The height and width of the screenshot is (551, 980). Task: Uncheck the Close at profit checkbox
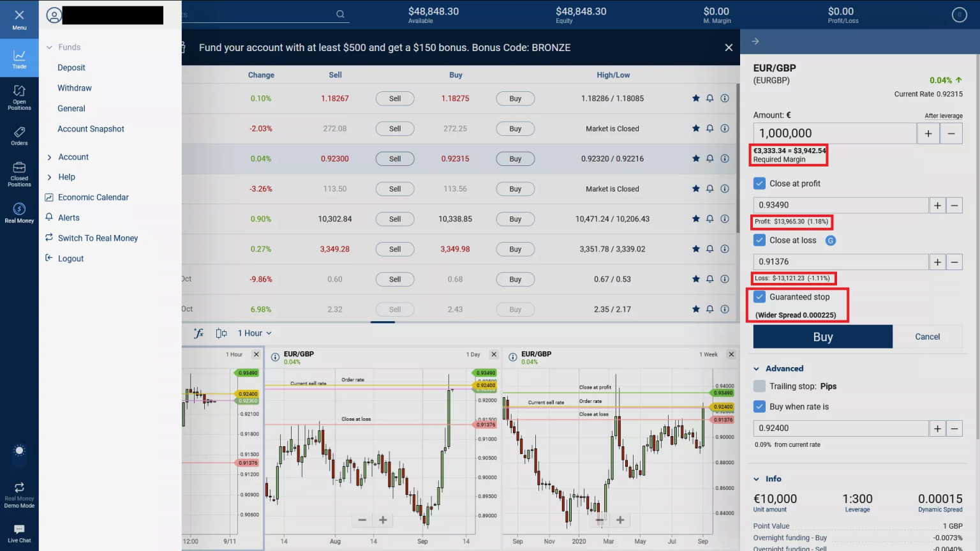pos(759,183)
